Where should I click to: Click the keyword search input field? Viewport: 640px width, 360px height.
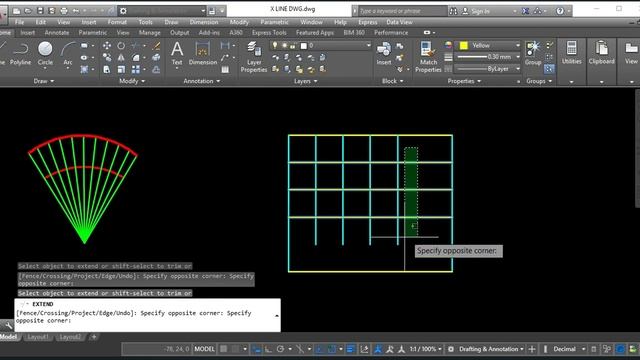[402, 11]
